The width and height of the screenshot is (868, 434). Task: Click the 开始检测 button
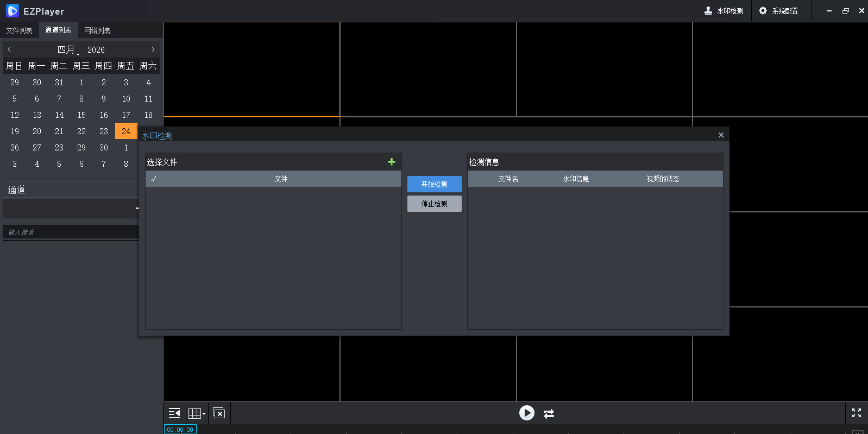click(434, 184)
